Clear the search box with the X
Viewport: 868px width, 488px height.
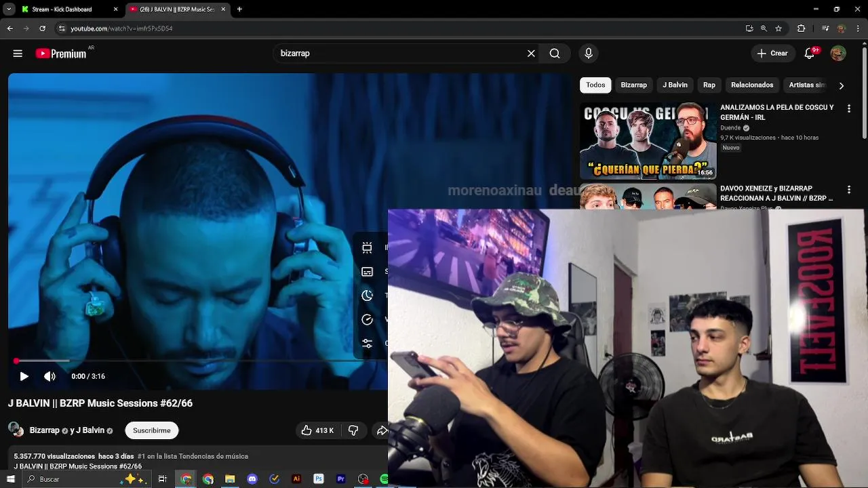tap(532, 54)
